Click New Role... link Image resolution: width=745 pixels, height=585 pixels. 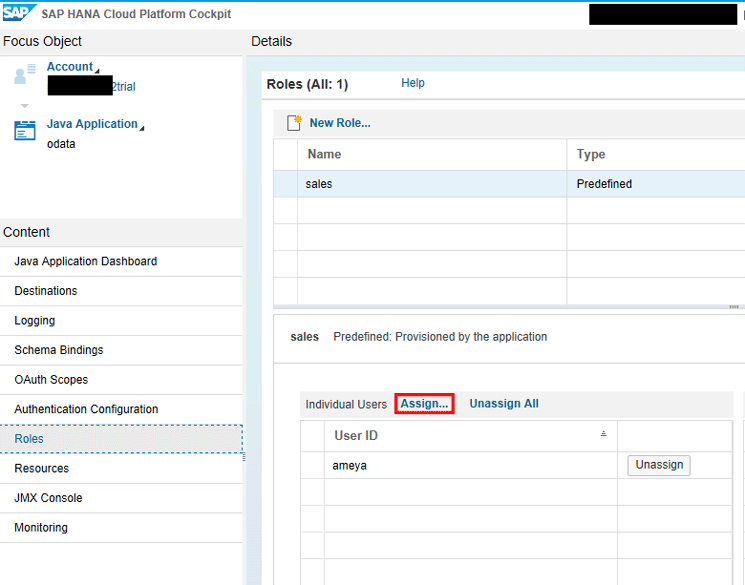(x=340, y=123)
